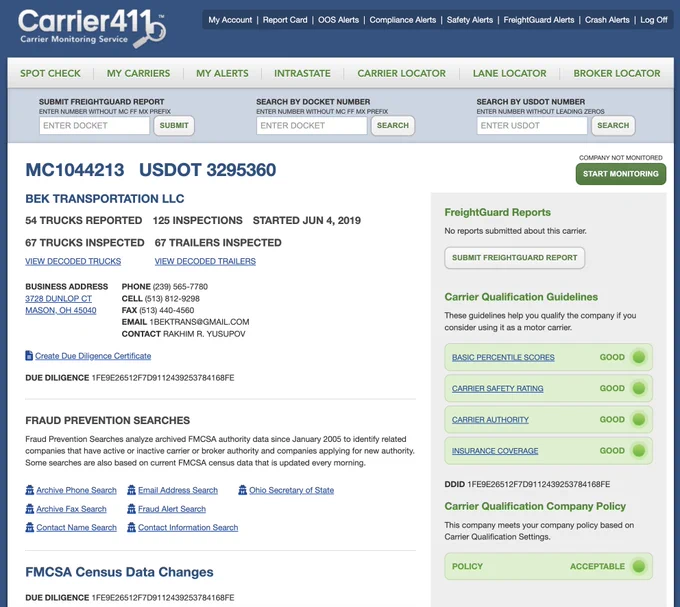The width and height of the screenshot is (680, 607).
Task: Open the Spot Check tab
Action: click(x=50, y=73)
